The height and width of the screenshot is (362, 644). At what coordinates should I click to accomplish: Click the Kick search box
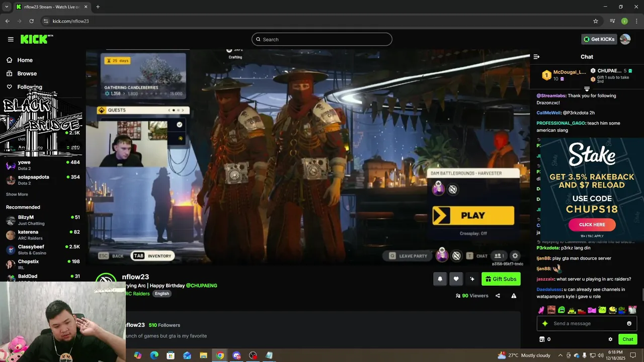point(322,39)
